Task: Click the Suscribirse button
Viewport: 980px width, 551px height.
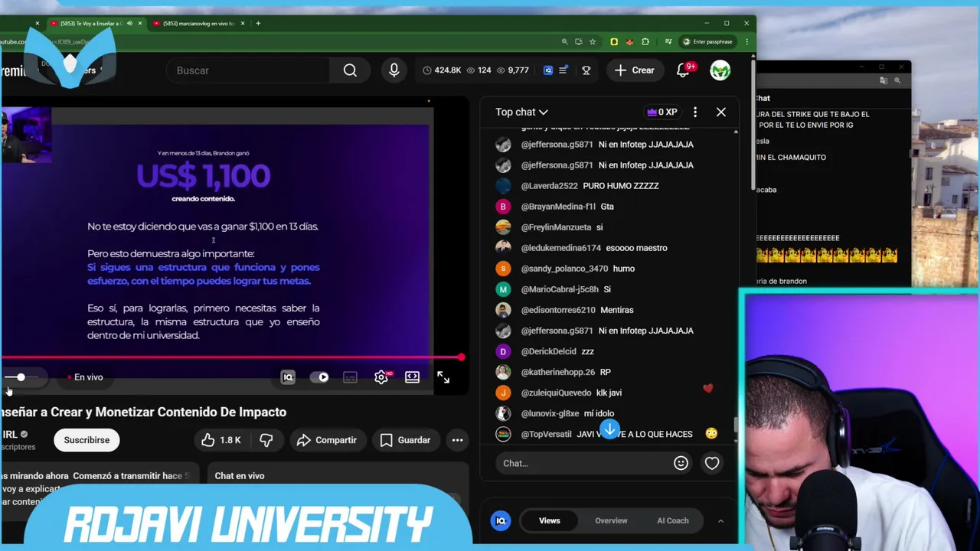Action: coord(87,440)
